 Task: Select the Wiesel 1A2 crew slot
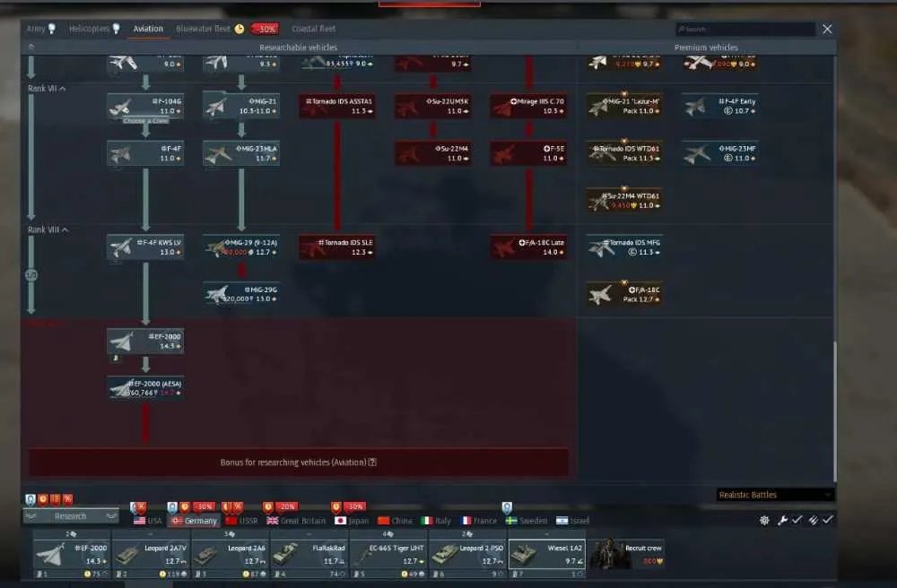click(x=547, y=554)
